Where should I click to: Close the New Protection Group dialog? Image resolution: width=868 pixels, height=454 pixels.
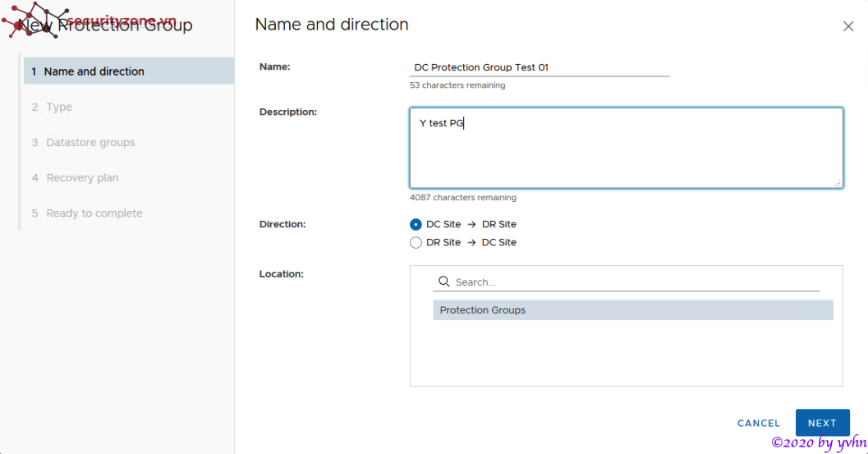[848, 26]
